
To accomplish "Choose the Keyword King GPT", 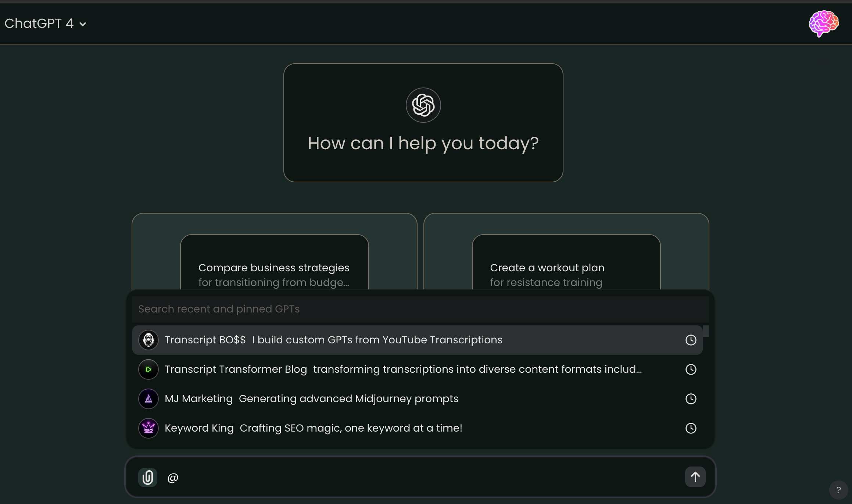I will [x=417, y=428].
